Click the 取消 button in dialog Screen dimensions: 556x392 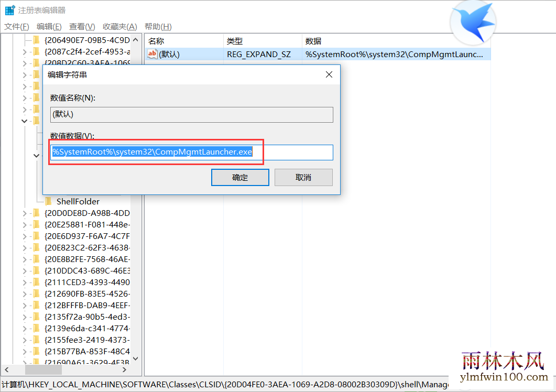point(303,177)
